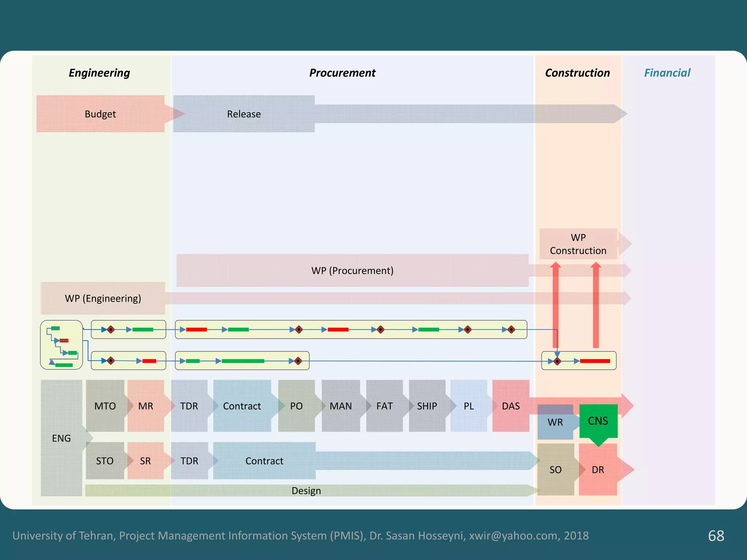747x560 pixels.
Task: Select the Engineering column header
Action: (x=99, y=73)
